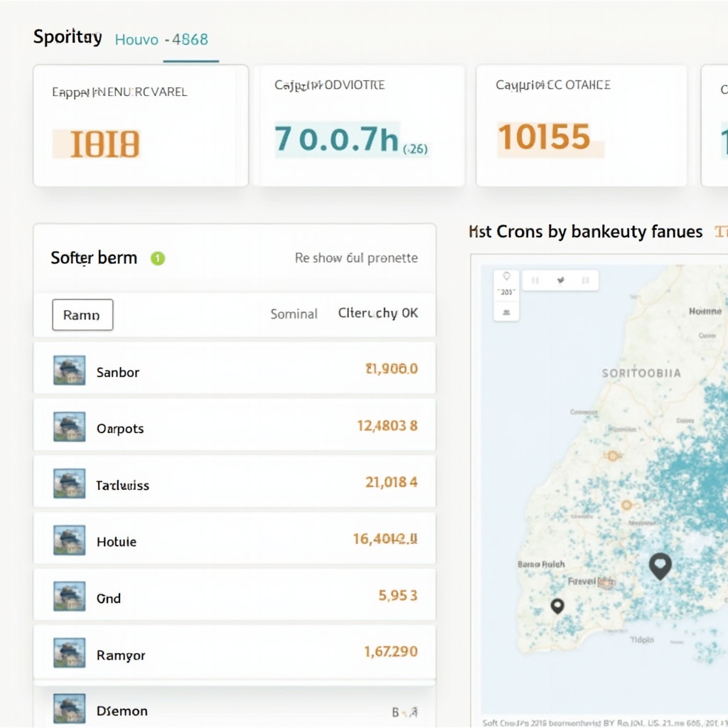Select the Ramyor list row
Image resolution: width=728 pixels, height=728 pixels.
coord(235,653)
